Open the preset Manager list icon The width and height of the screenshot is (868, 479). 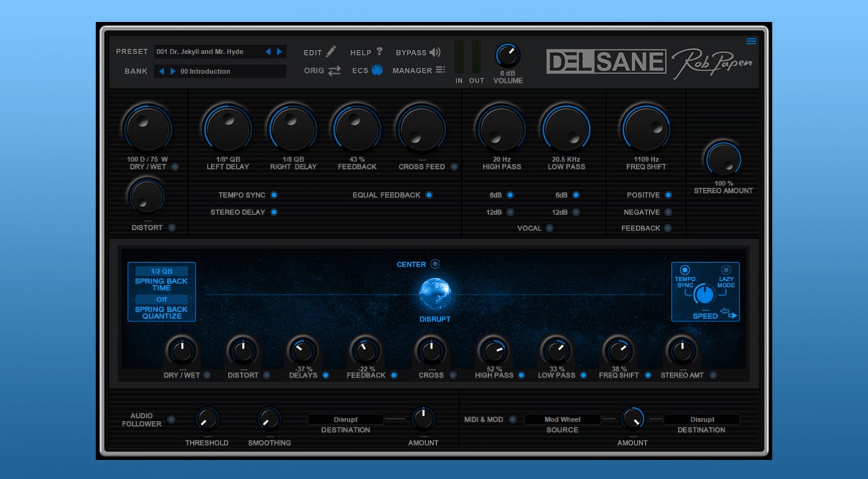click(441, 70)
